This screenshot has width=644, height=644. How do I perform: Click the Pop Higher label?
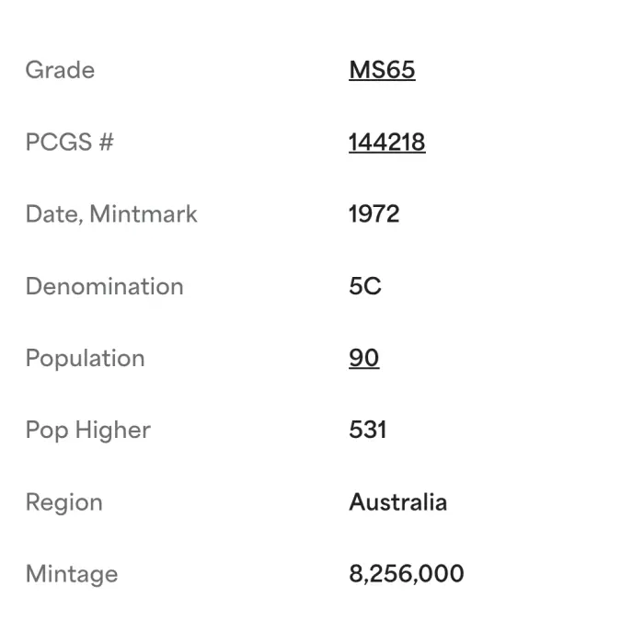pos(87,430)
